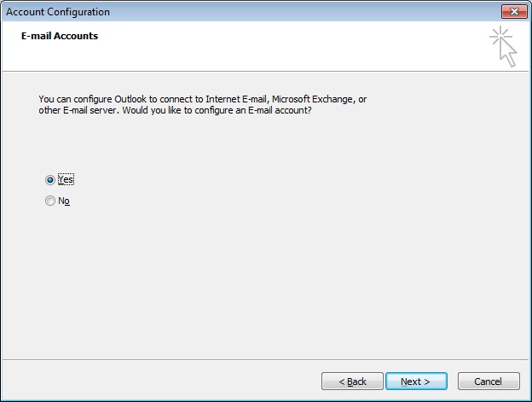Viewport: 532px width, 402px height.
Task: Select the No radio button
Action: click(50, 201)
